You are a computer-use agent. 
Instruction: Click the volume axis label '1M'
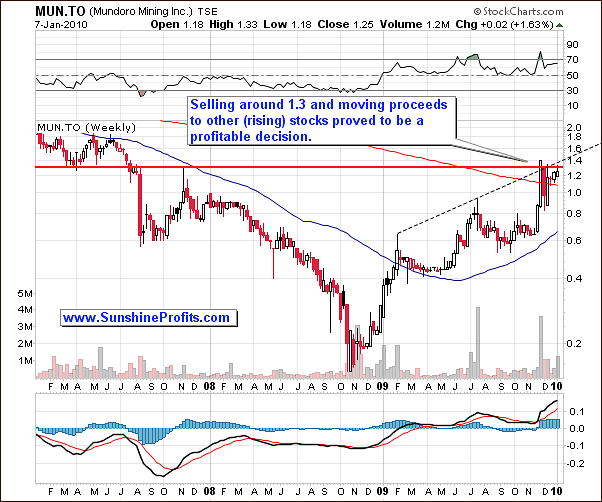click(25, 361)
